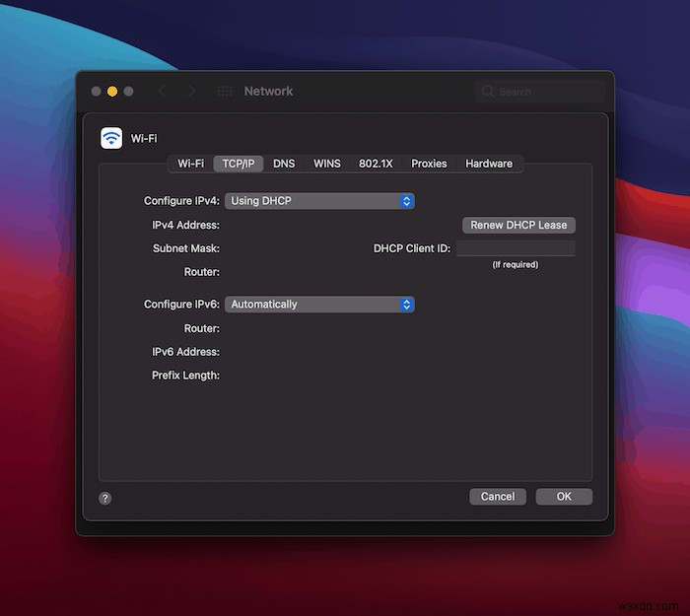Click the forward navigation chevron
This screenshot has width=690, height=616.
coord(192,91)
